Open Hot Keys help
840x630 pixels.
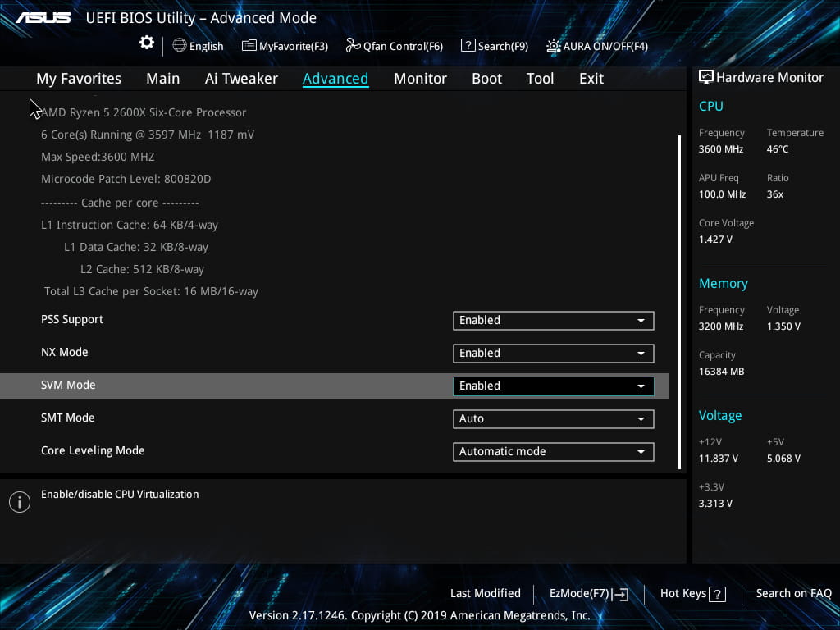pyautogui.click(x=692, y=594)
